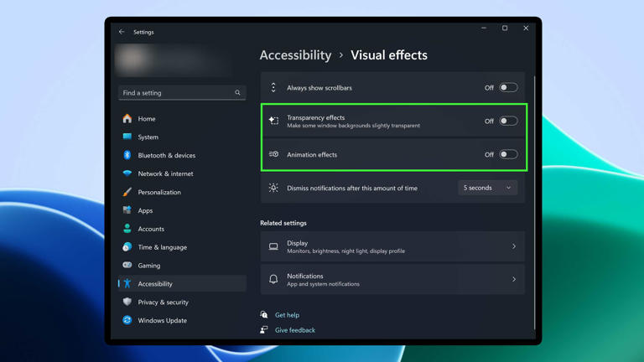Click 'Make some window backgrounds slightly transparent' text
Viewport: 644px width, 362px height.
point(353,126)
